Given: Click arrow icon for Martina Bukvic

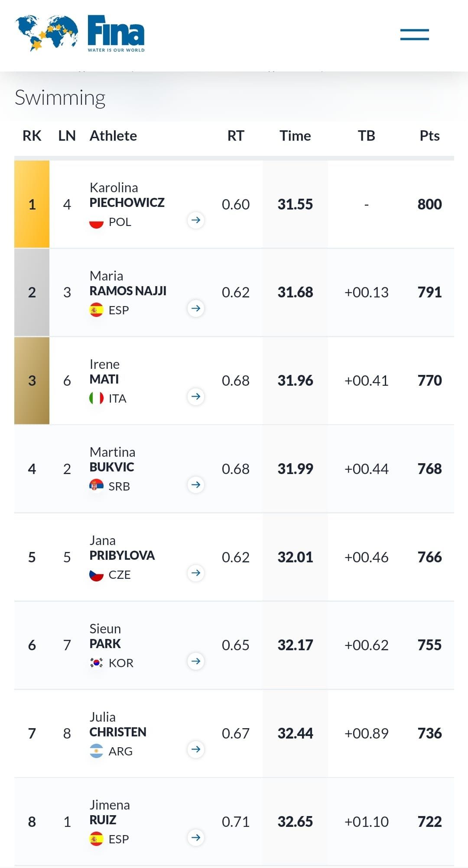Looking at the screenshot, I should [196, 485].
